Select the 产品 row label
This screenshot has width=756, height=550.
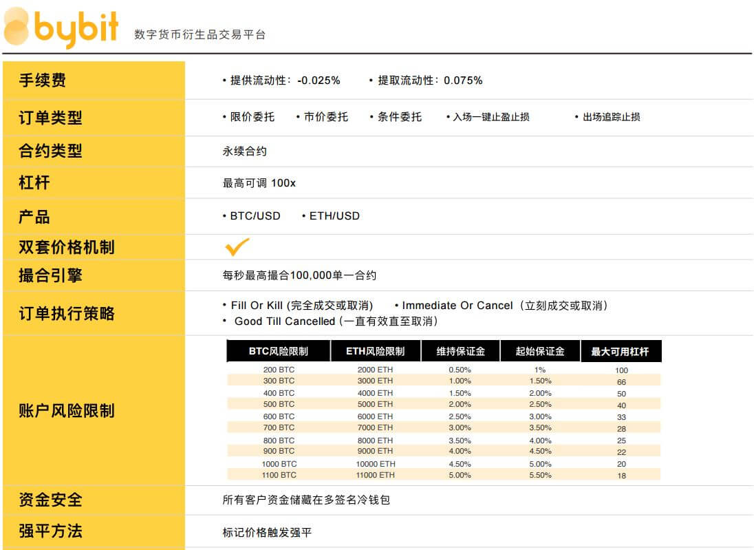click(34, 217)
